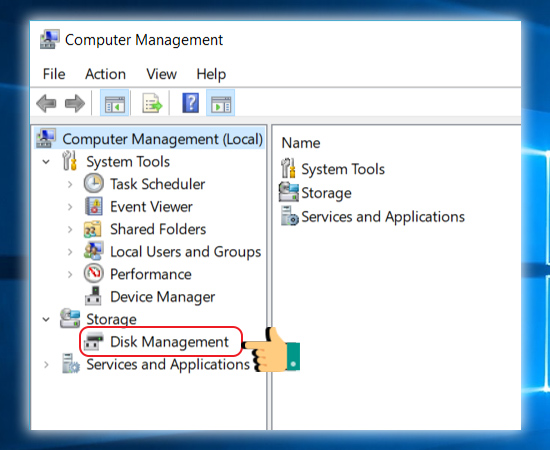The width and height of the screenshot is (550, 450).
Task: Select Device Manager icon in tree
Action: coord(93,296)
